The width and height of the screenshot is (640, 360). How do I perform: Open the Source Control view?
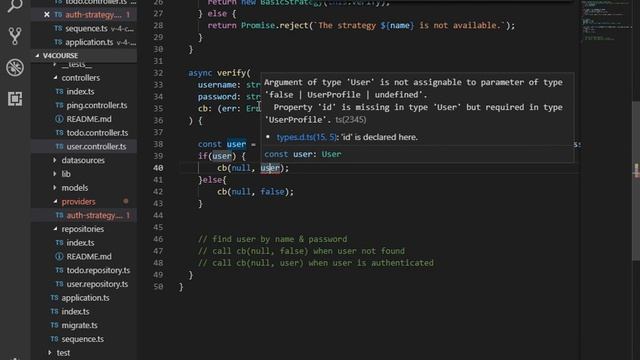(15, 36)
